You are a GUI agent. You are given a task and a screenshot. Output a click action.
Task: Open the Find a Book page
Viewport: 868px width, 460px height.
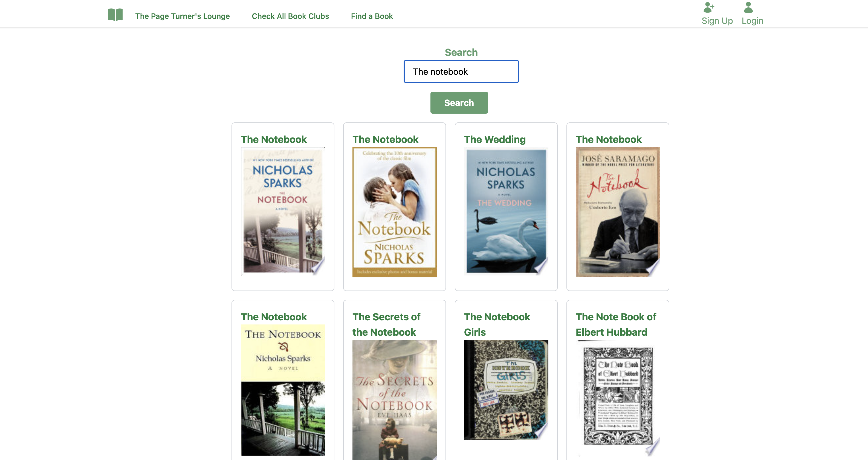[372, 16]
